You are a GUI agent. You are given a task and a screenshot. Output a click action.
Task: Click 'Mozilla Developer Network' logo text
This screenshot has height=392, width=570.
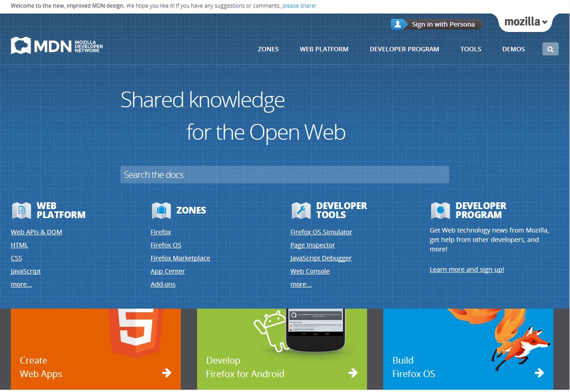pos(88,46)
